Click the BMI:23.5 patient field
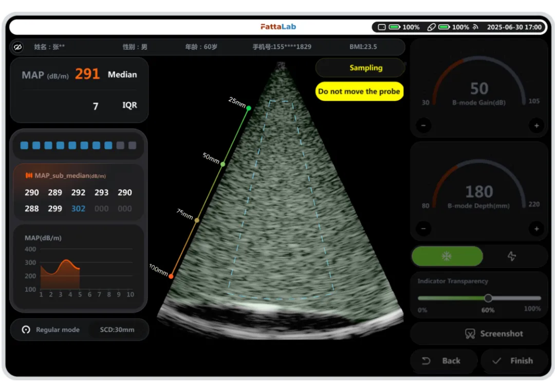This screenshot has height=392, width=555. pos(363,47)
